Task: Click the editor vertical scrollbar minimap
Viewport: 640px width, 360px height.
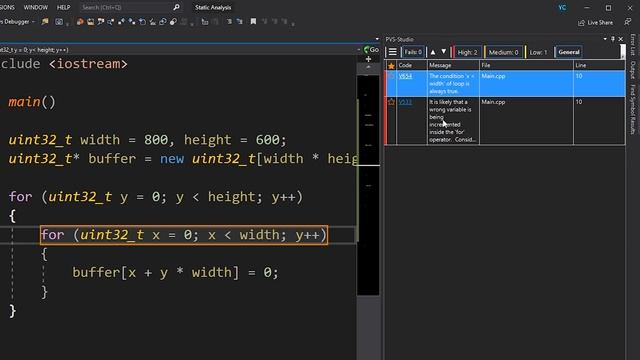Action: (x=368, y=184)
